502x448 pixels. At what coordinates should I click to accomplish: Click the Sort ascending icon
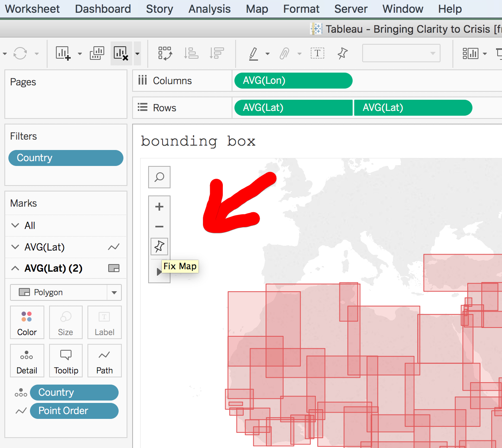(191, 53)
